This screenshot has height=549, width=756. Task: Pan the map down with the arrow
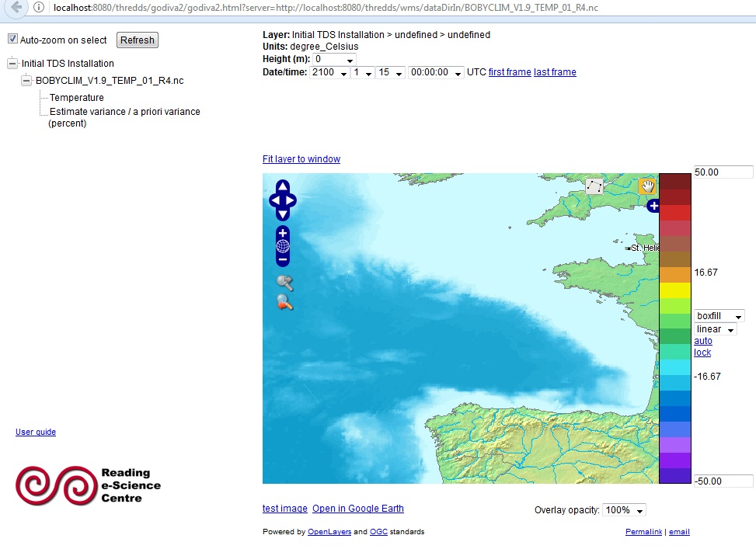point(283,214)
